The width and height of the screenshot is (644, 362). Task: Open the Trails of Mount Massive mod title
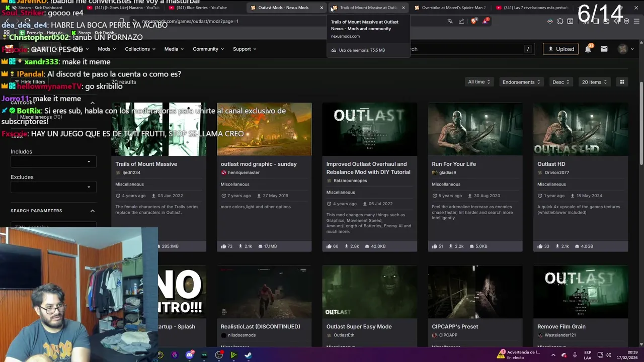(x=146, y=164)
